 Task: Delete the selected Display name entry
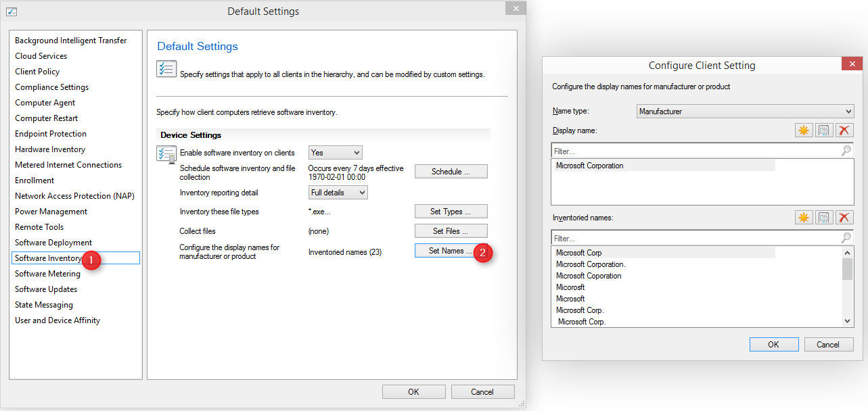[844, 130]
